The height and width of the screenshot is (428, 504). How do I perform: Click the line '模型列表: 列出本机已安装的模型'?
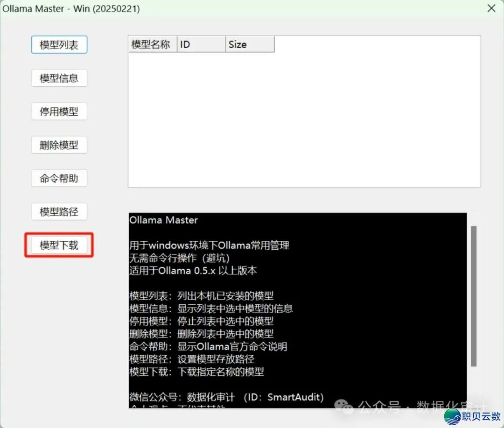tap(201, 296)
